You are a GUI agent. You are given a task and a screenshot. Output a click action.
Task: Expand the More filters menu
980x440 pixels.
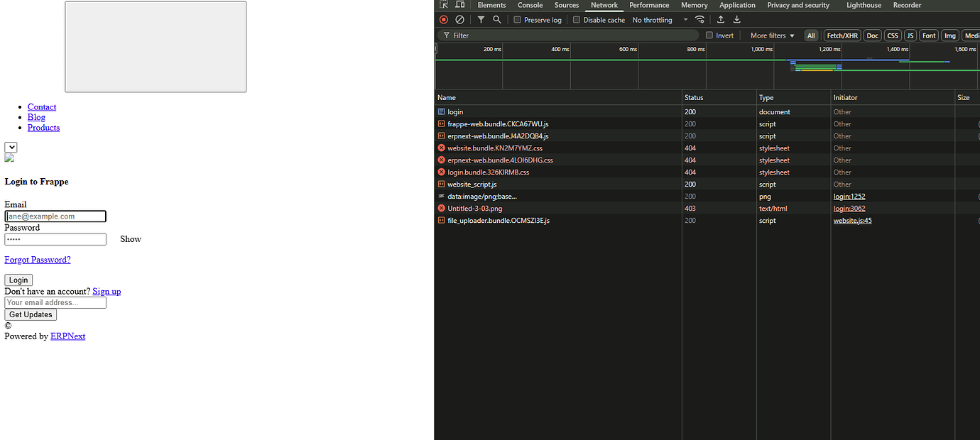[x=771, y=35]
